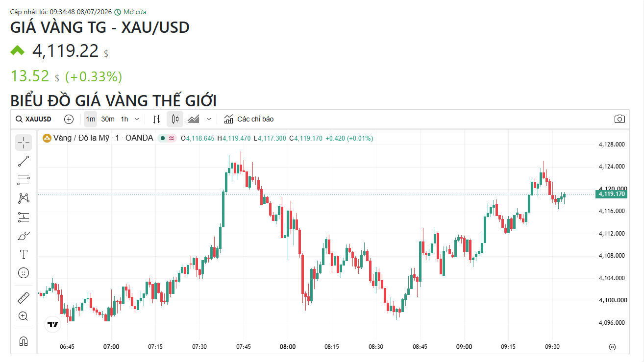This screenshot has height=362, width=644.
Task: Expand the chart style dropdown arrow
Action: pyautogui.click(x=209, y=119)
